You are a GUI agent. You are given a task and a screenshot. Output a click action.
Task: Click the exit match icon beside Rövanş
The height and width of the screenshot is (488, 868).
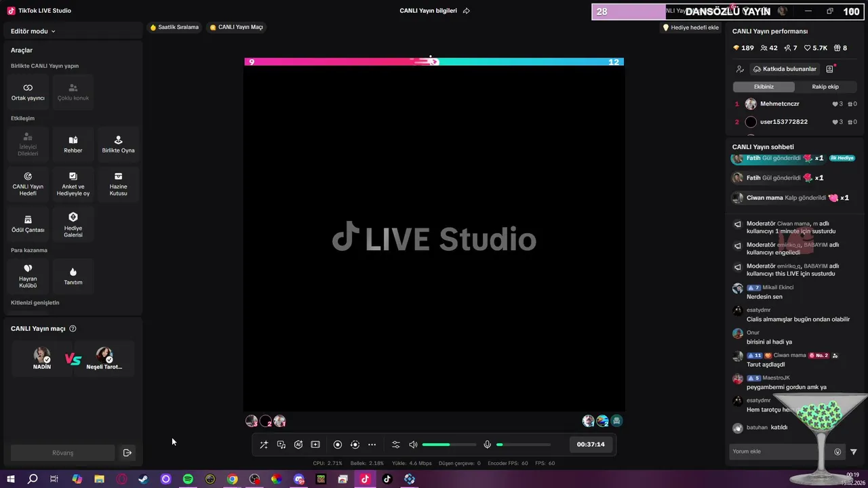pos(127,453)
